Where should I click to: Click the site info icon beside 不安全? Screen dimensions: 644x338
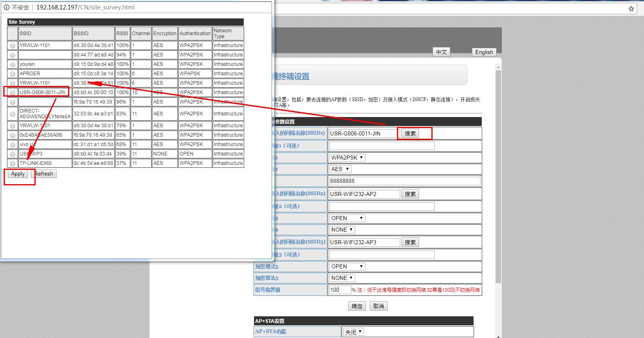click(7, 7)
